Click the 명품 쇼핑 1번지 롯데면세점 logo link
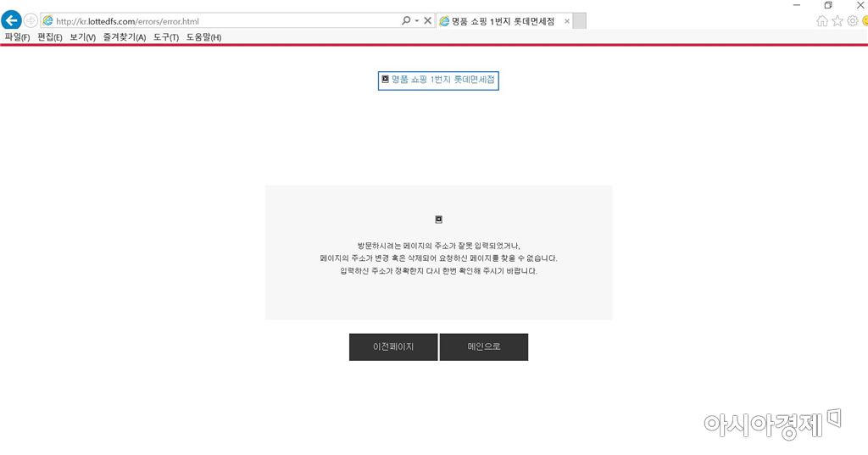868x455 pixels. click(438, 80)
